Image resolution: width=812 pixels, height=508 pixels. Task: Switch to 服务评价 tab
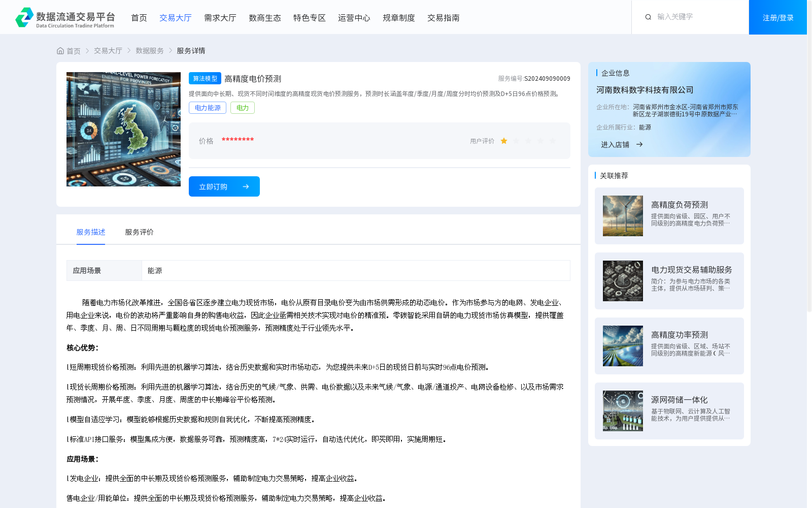(140, 232)
